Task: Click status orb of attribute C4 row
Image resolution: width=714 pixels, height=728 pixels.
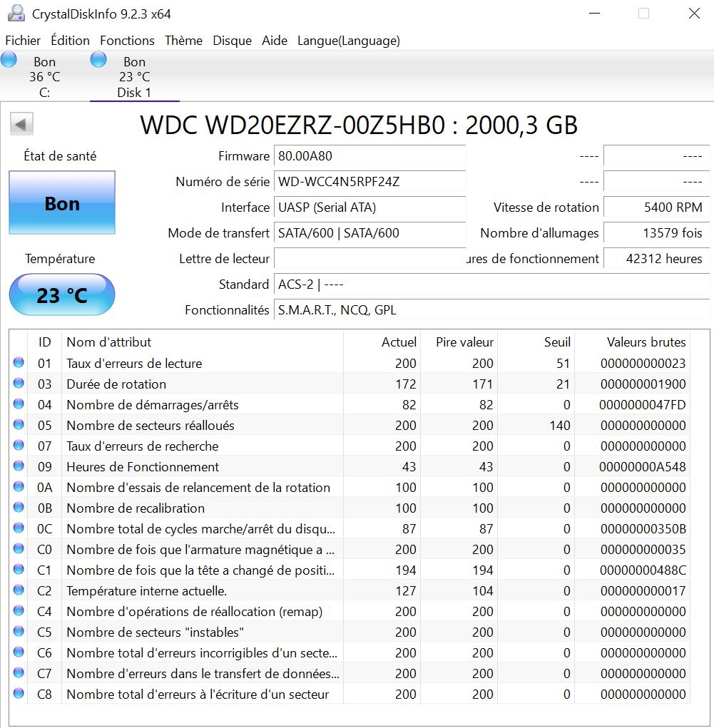Action: 19,610
